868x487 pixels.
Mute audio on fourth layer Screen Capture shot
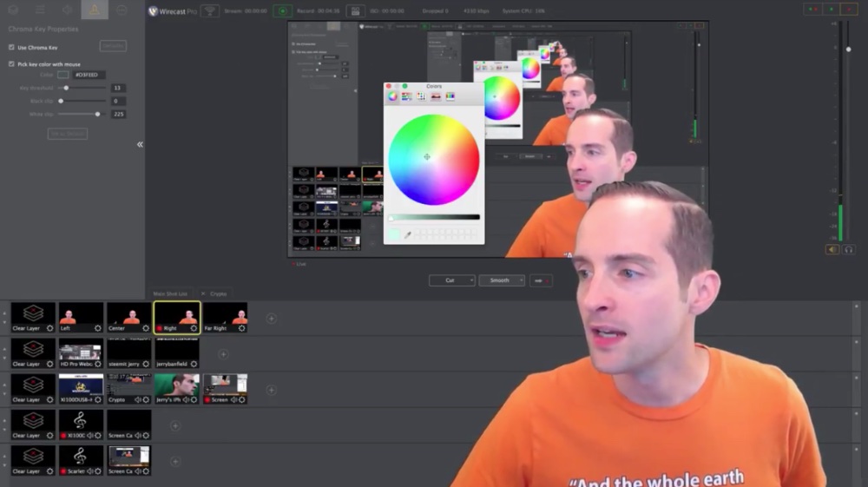point(138,436)
